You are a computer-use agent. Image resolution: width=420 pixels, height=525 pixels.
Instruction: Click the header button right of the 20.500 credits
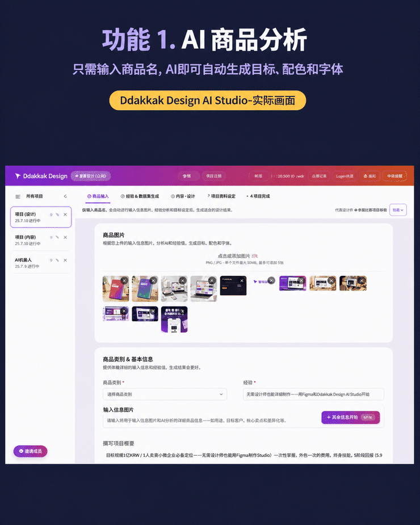(319, 176)
